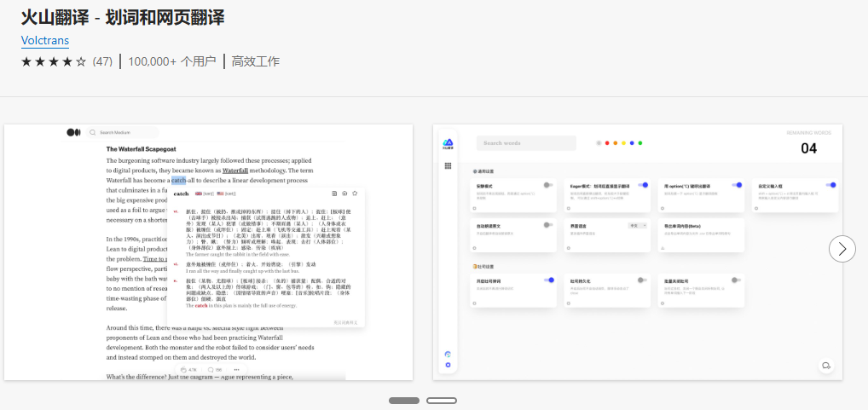This screenshot has width=868, height=410.
Task: Open the grid apps icon in sidebar
Action: 448,166
